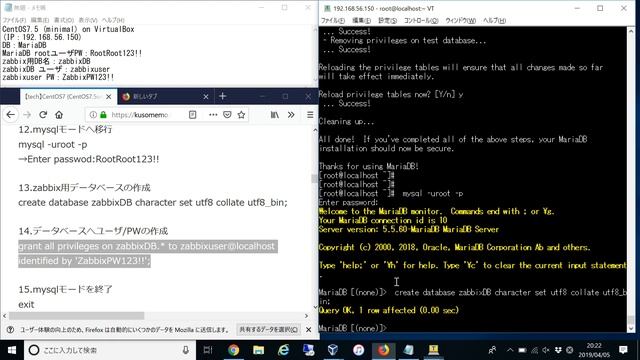Click zabbixuser PW line in Notepad
Screen dimensions: 640x360
click(58, 77)
